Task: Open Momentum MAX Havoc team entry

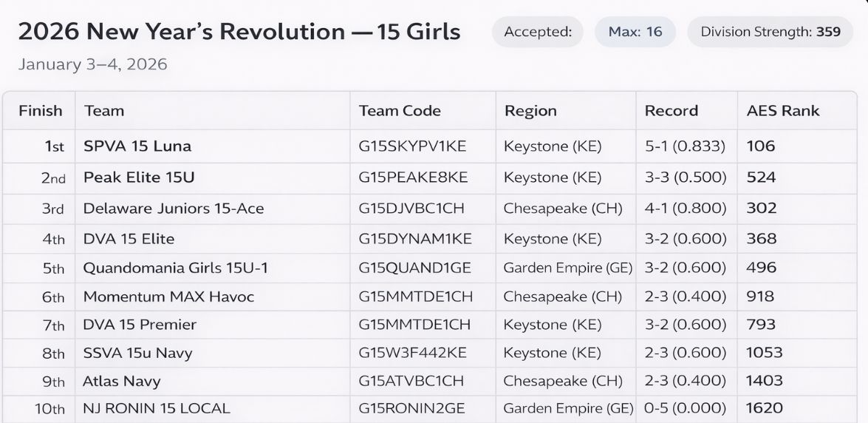Action: pos(168,297)
